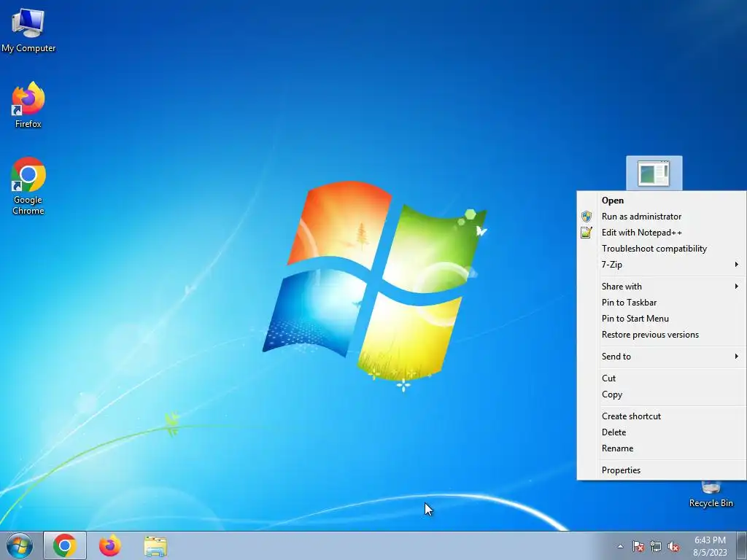Click the highlighted program icon above the menu
The image size is (747, 560).
pyautogui.click(x=654, y=174)
